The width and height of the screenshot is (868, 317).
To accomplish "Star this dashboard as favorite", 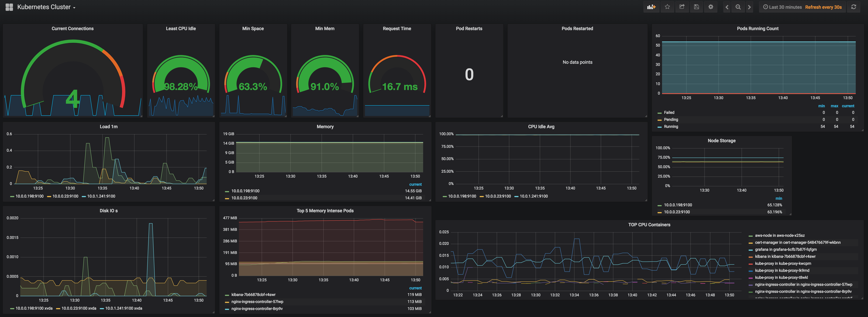I will tap(667, 7).
